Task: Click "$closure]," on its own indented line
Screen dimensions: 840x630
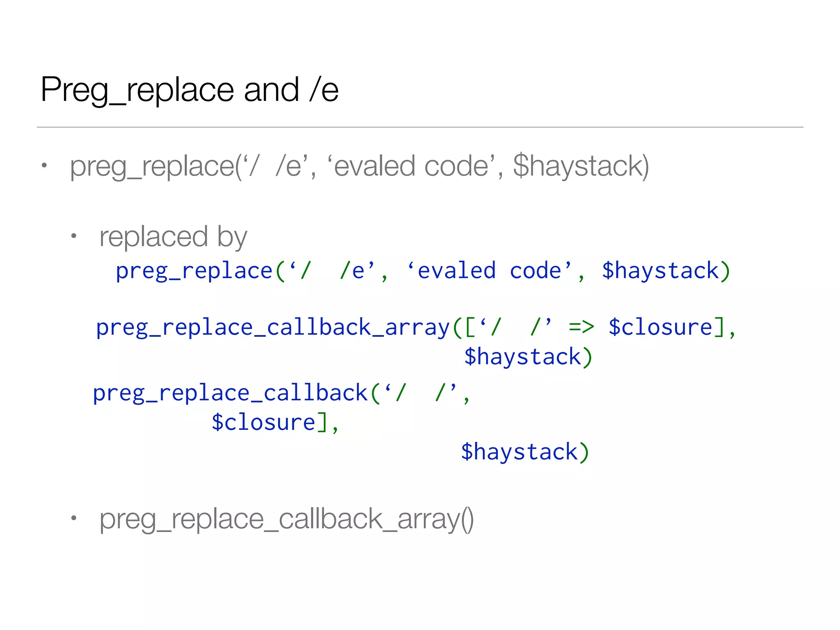Action: point(275,422)
